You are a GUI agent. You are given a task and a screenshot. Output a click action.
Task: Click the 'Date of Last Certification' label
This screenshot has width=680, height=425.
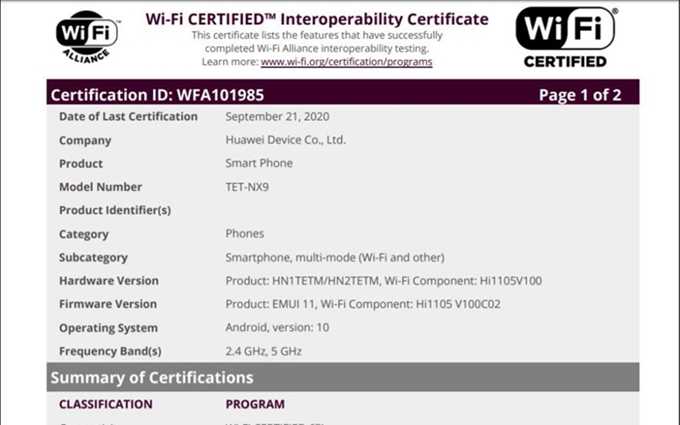[x=128, y=117]
